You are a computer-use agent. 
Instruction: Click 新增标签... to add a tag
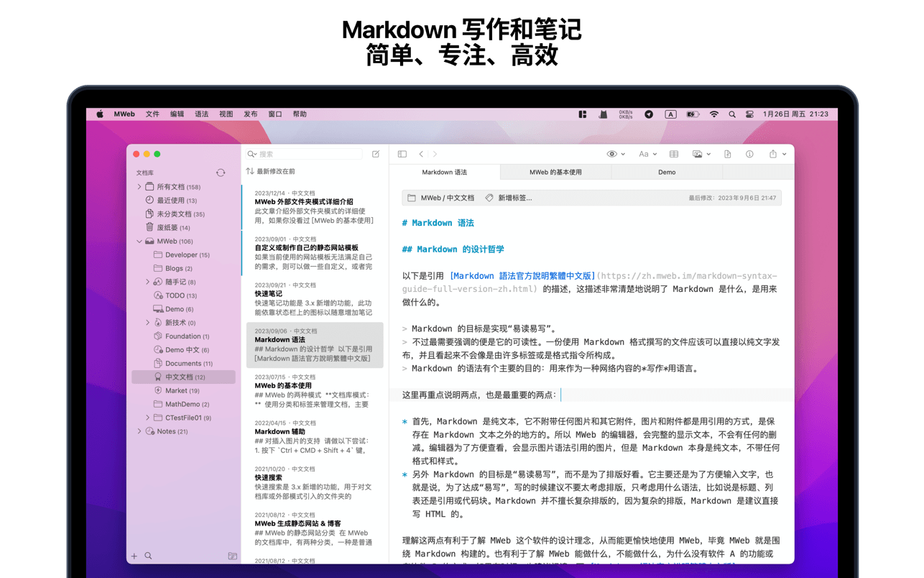coord(514,198)
